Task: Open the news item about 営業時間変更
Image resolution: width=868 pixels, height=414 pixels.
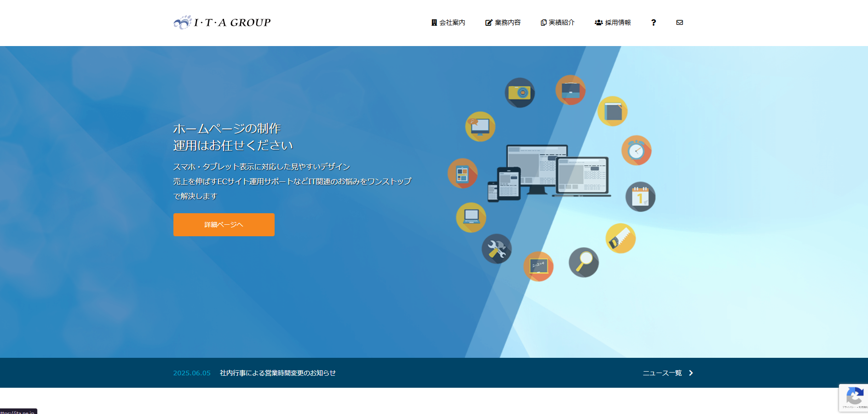Action: point(277,373)
